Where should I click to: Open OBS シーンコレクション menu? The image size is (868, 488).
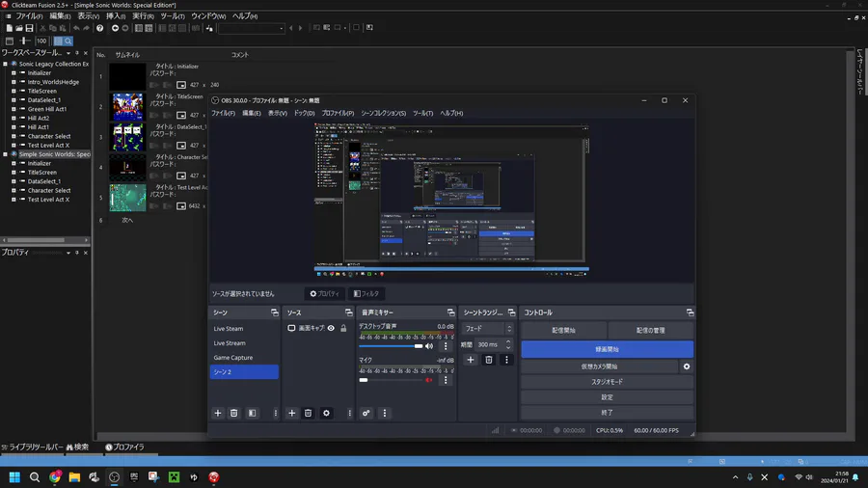[383, 113]
